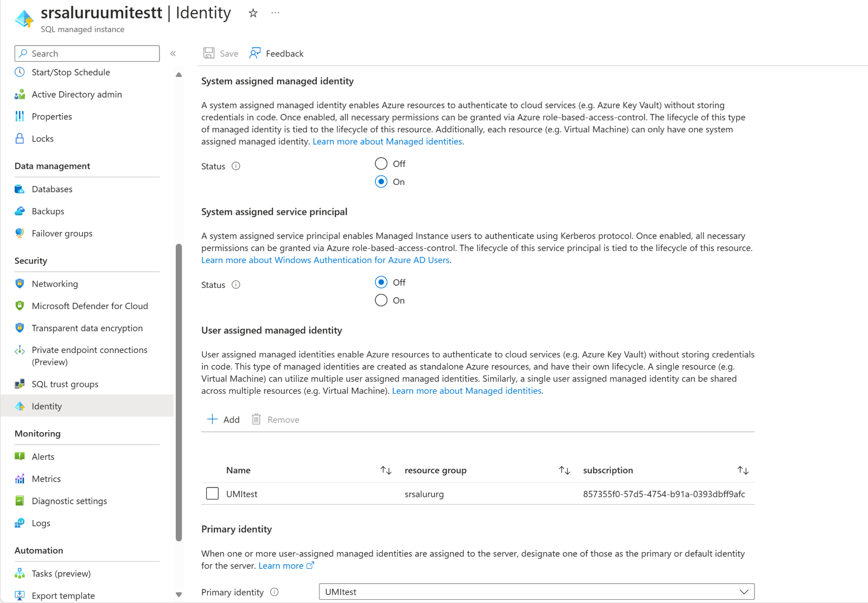The height and width of the screenshot is (603, 868).
Task: Click the Backups cloud icon
Action: coord(20,211)
